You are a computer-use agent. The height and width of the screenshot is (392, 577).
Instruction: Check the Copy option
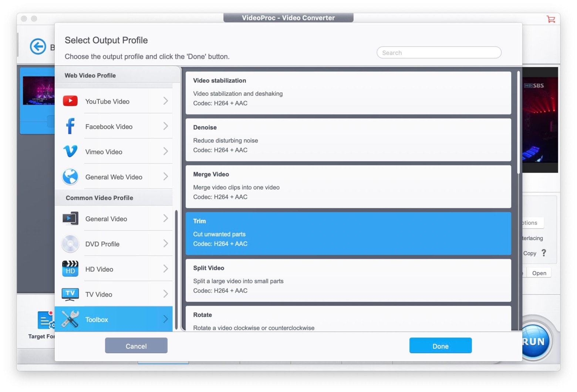tap(530, 253)
